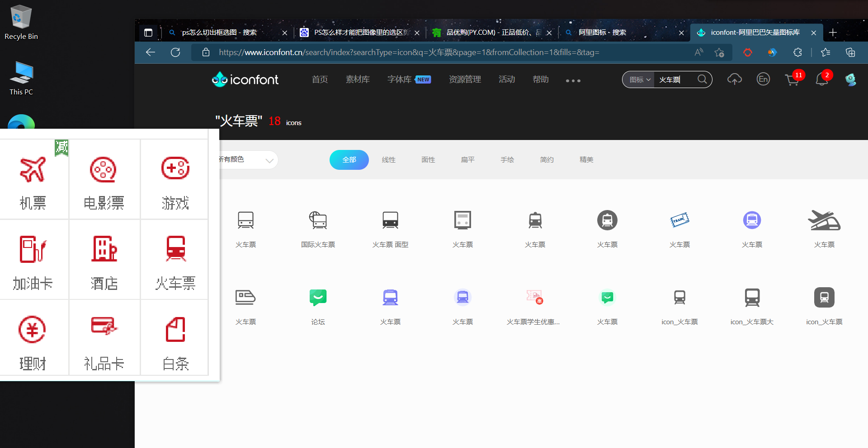Select the 线性 style filter
Viewport: 868px width, 448px height.
[x=388, y=160]
